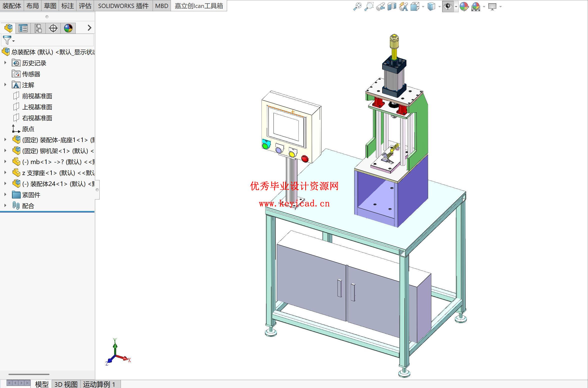Switch to the 3D 视图 bottom tab

(66, 384)
